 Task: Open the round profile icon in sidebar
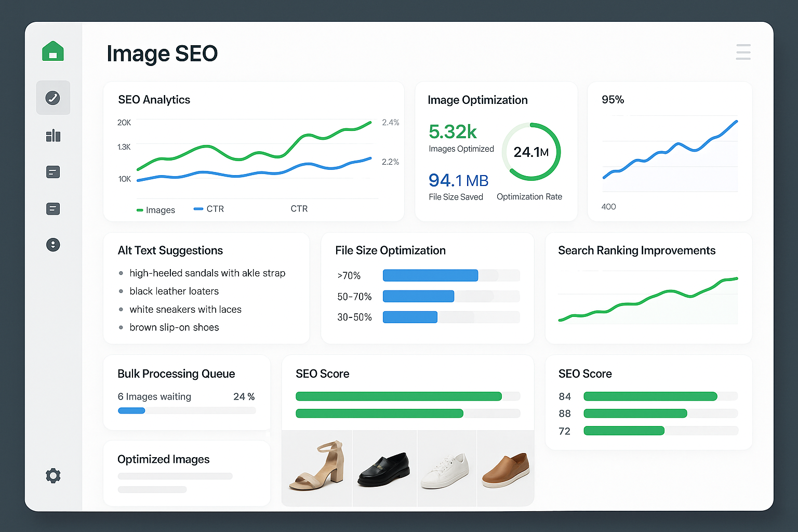tap(53, 245)
